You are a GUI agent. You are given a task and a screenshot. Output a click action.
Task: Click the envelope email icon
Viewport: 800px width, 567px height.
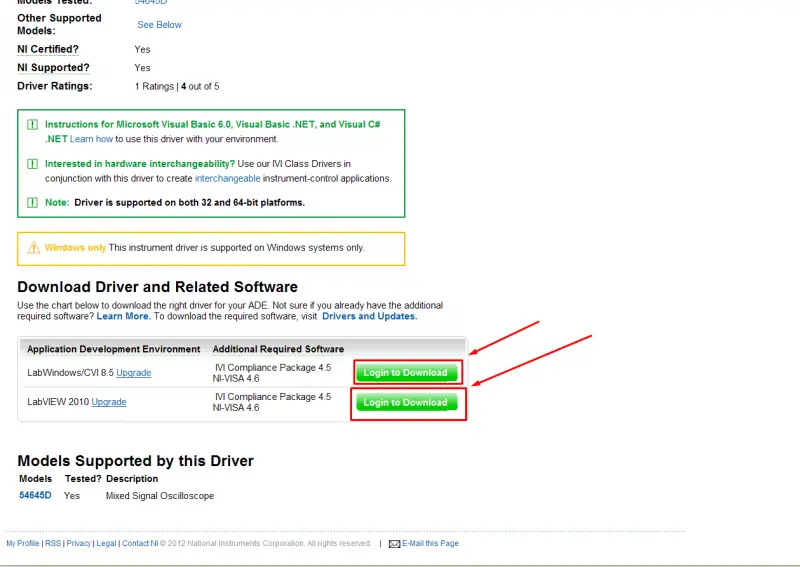click(x=394, y=544)
